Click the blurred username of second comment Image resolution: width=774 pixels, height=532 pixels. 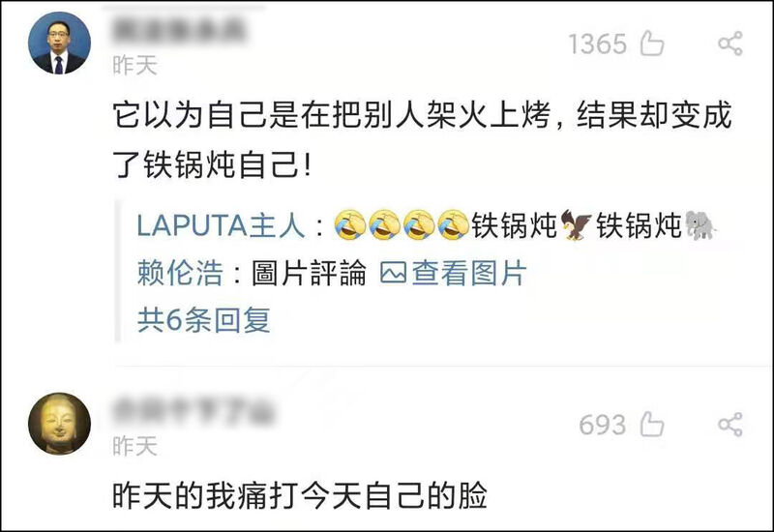193,410
